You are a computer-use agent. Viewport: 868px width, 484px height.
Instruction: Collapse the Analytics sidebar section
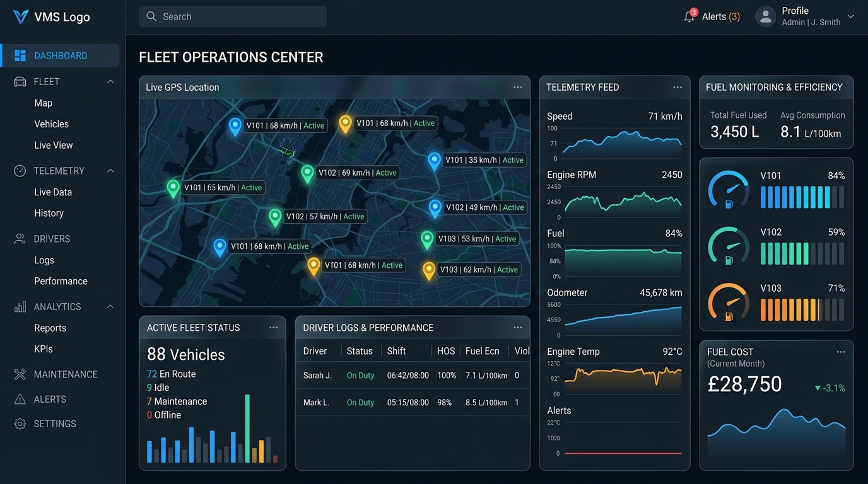pos(110,306)
